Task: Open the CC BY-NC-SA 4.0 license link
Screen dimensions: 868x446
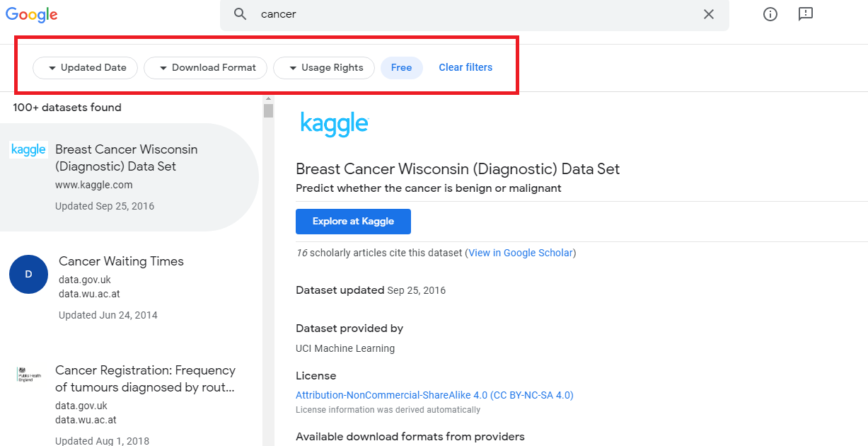Action: coord(434,395)
